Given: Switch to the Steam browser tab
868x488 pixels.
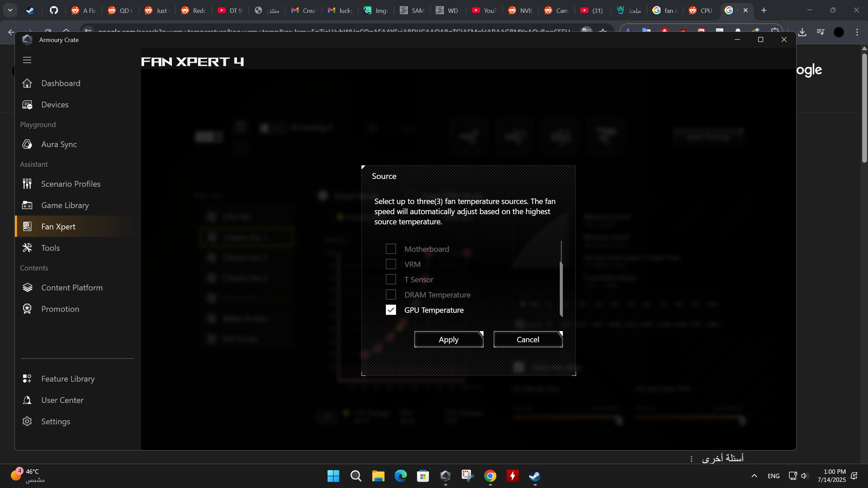Looking at the screenshot, I should coord(30,11).
